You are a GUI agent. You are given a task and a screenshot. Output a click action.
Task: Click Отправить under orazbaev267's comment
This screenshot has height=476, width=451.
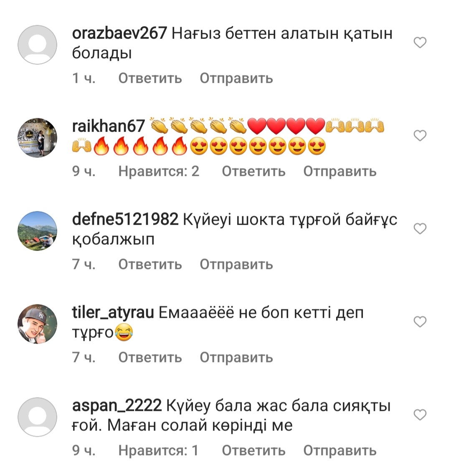click(x=236, y=78)
